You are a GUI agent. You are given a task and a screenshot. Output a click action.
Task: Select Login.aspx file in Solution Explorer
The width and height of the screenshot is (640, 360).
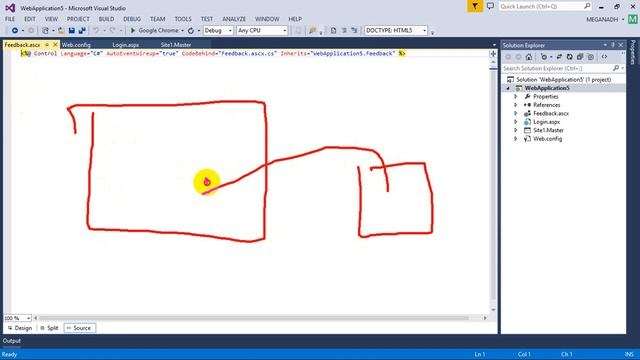[546, 122]
